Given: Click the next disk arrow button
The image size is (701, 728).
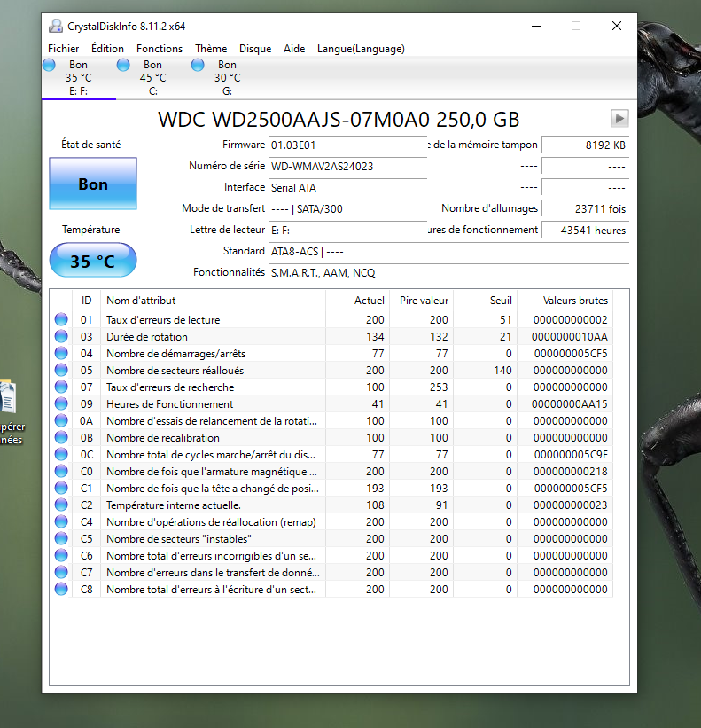Looking at the screenshot, I should (619, 119).
